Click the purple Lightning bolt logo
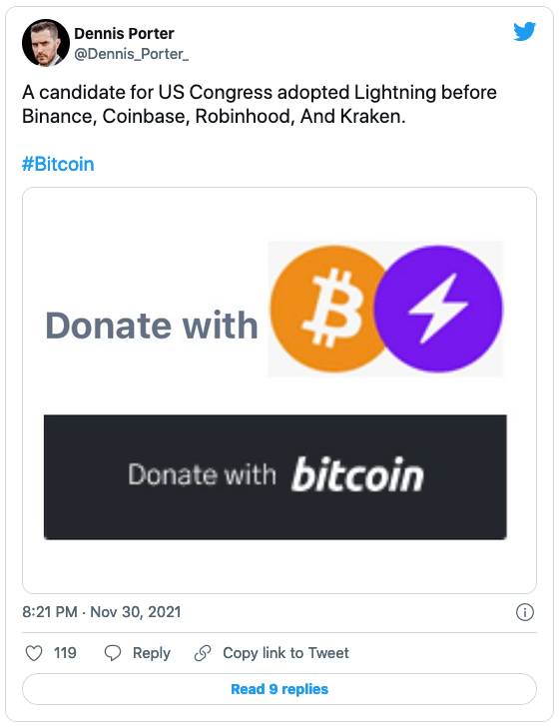The width and height of the screenshot is (560, 728). coord(438,309)
